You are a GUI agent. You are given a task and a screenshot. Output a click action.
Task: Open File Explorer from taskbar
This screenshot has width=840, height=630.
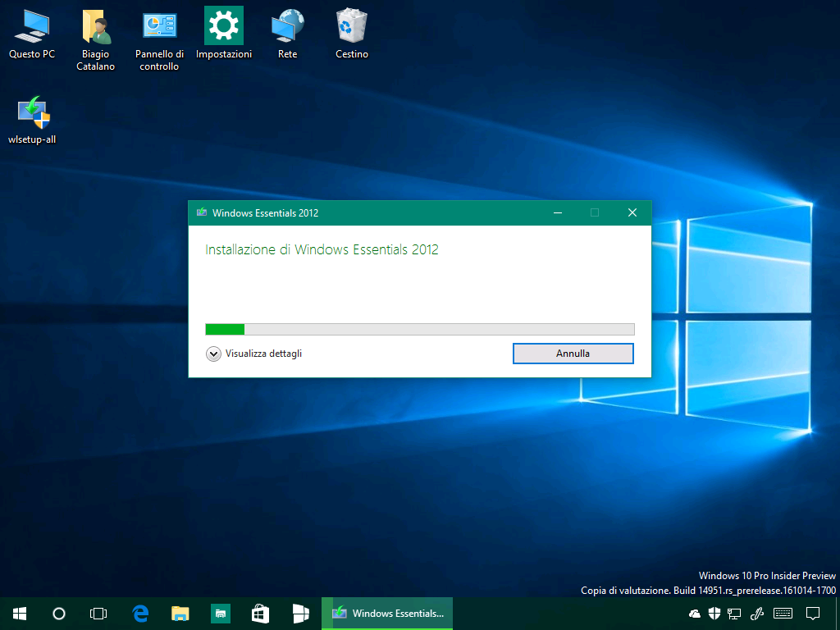[180, 614]
